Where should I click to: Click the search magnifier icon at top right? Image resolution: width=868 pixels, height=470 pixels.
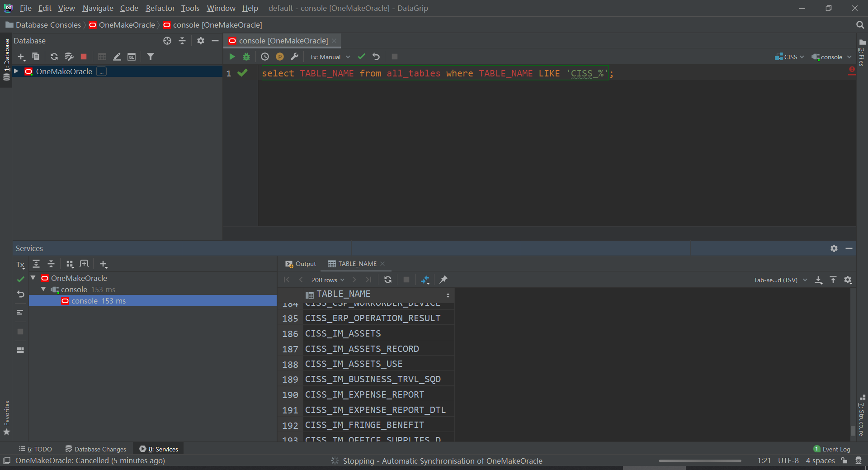860,25
